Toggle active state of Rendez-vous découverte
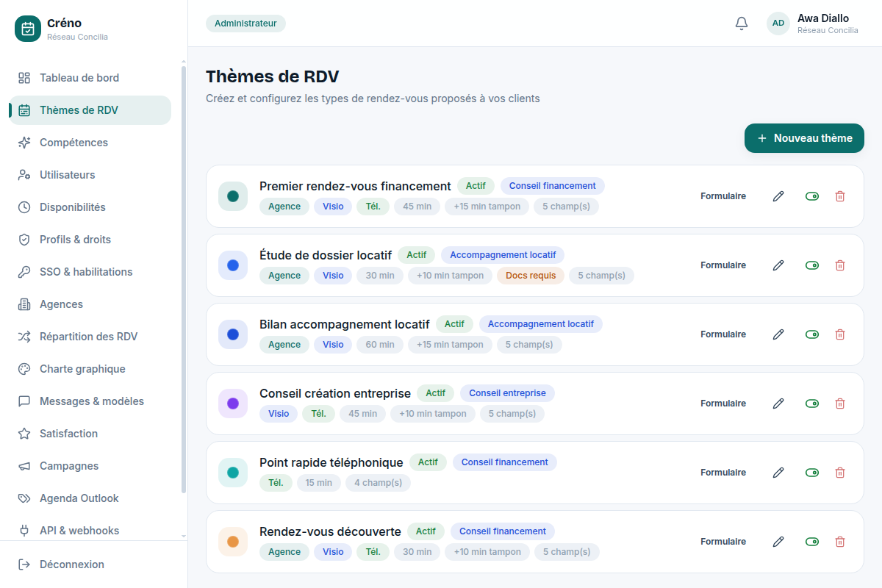This screenshot has width=882, height=588. pyautogui.click(x=812, y=542)
